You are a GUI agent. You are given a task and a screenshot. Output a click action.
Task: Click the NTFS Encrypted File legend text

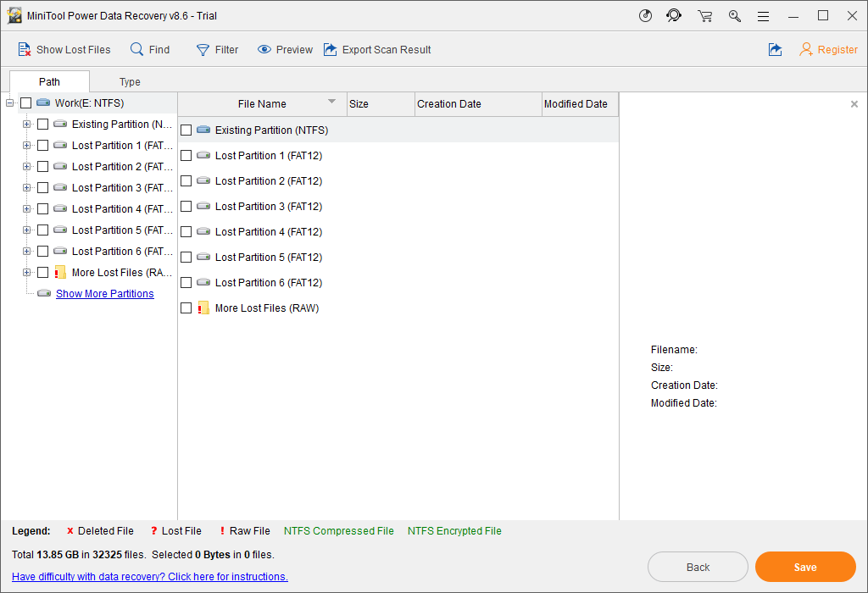click(x=454, y=531)
